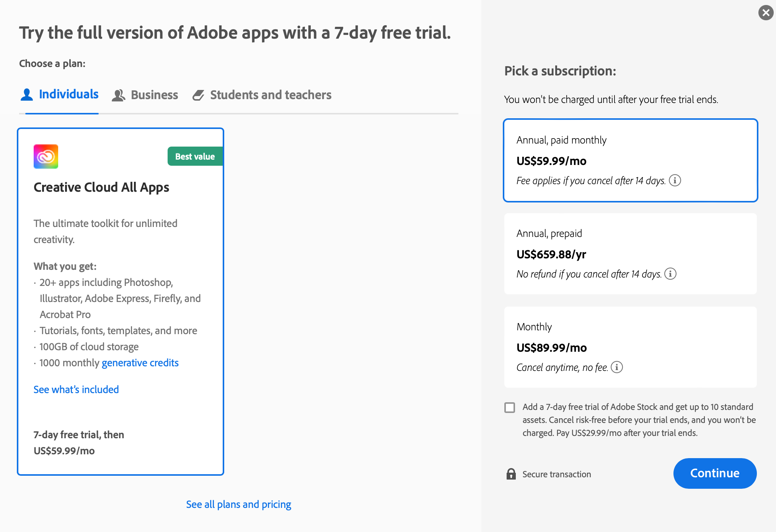776x532 pixels.
Task: Pick the Monthly US$89.99 subscription
Action: point(630,347)
